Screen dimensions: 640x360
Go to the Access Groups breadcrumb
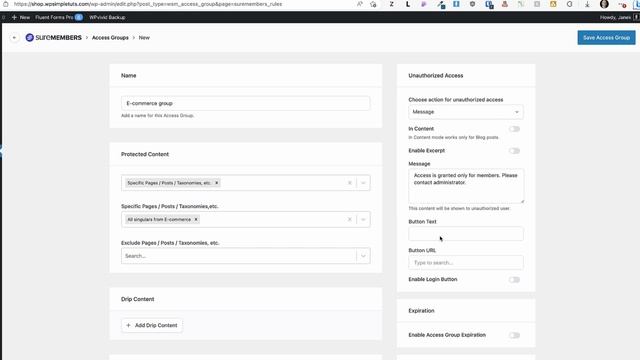(x=110, y=38)
